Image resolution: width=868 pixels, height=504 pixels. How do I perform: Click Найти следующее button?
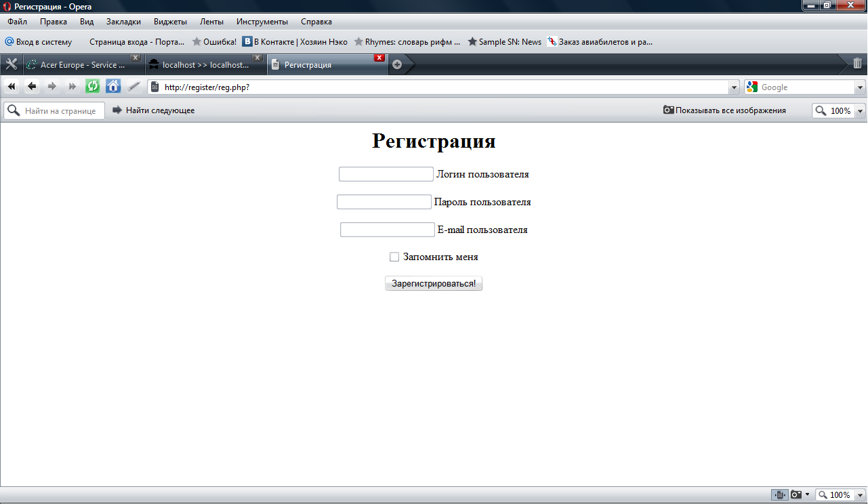pyautogui.click(x=153, y=110)
